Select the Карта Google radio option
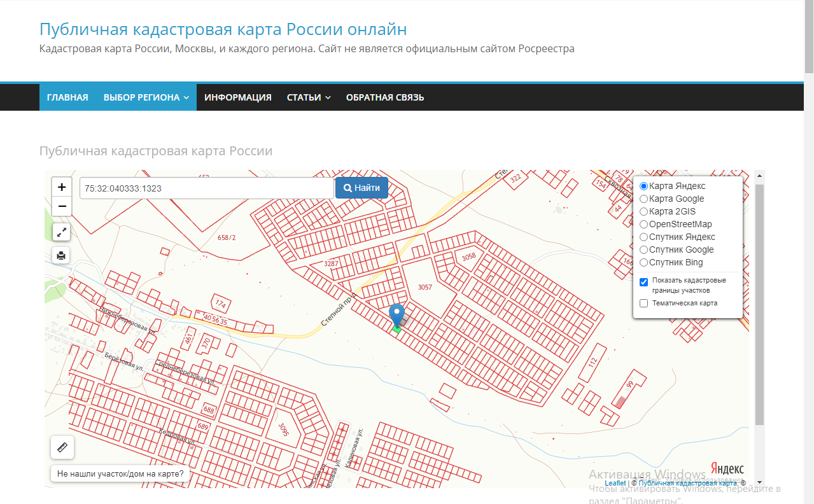Screen dimensions: 814x504 pyautogui.click(x=643, y=199)
